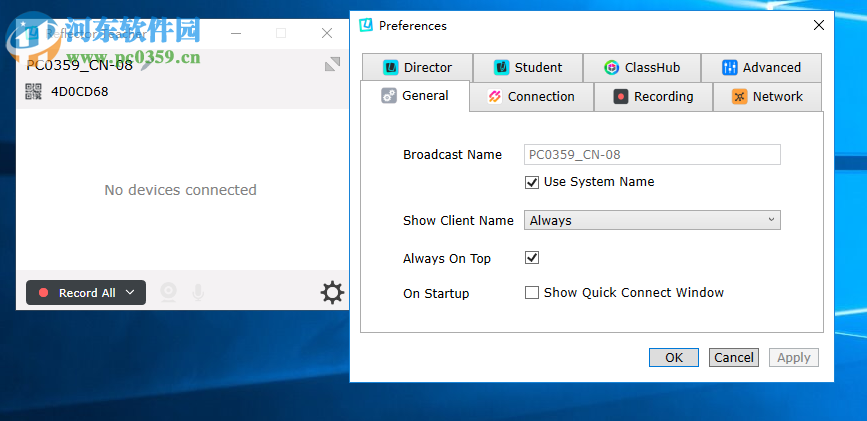Click the PC0359_CN-08 name in Reflector Teacher
This screenshot has width=867, height=421.
click(80, 65)
